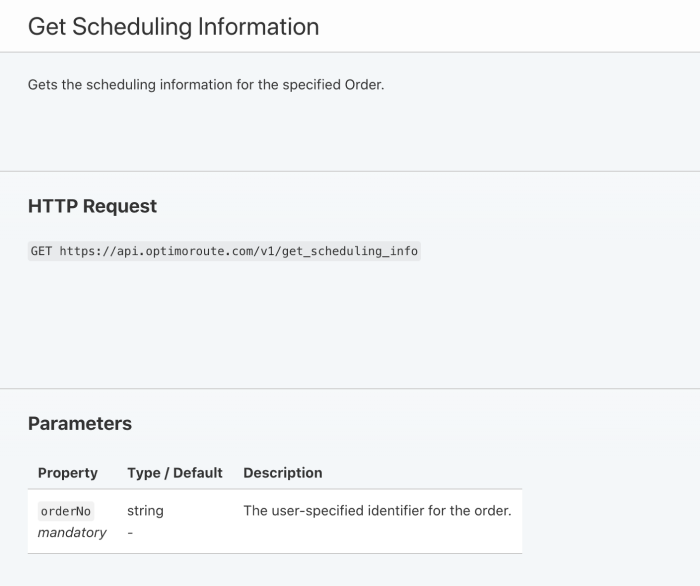Click the "Property" column header

(68, 472)
